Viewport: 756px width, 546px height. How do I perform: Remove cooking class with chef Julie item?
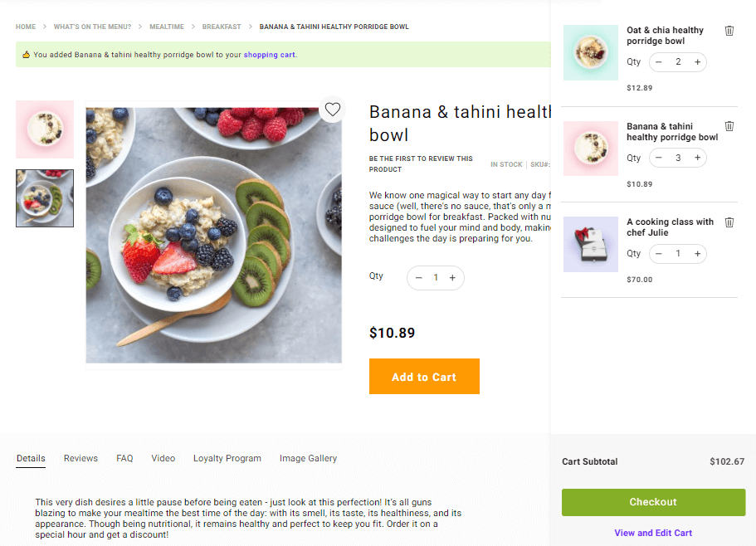coord(729,222)
